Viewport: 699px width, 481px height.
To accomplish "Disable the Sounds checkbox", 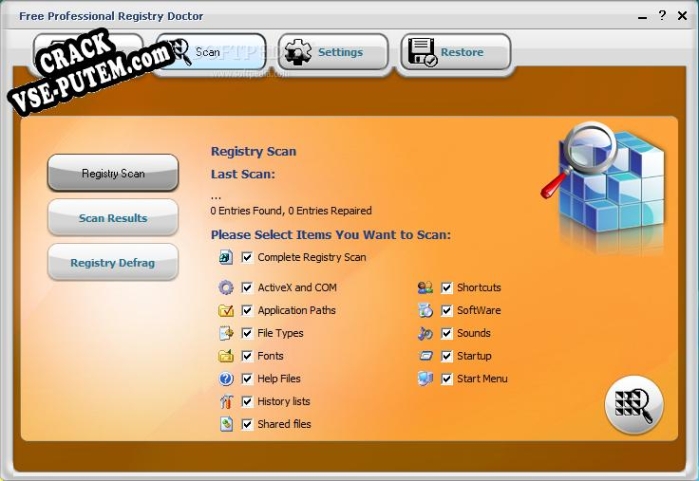I will pos(447,333).
